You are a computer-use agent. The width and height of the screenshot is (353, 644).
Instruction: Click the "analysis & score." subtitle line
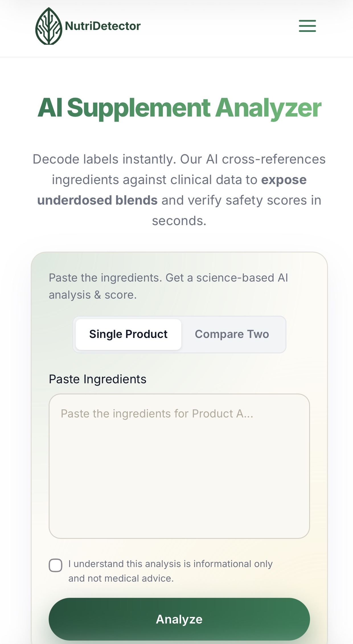tap(93, 295)
